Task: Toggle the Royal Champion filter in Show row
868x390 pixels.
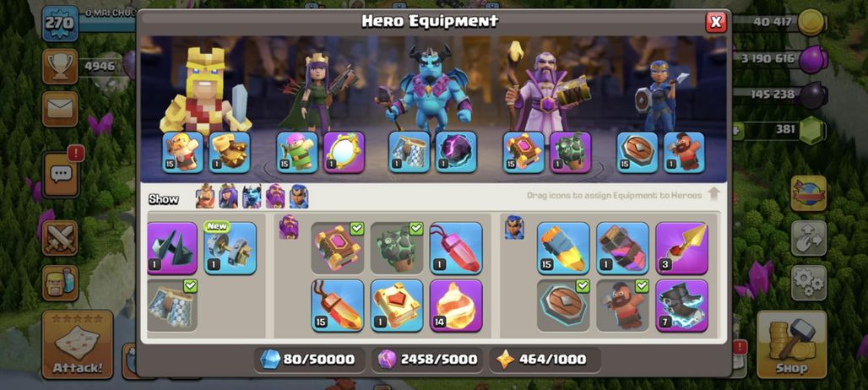Action: (299, 197)
